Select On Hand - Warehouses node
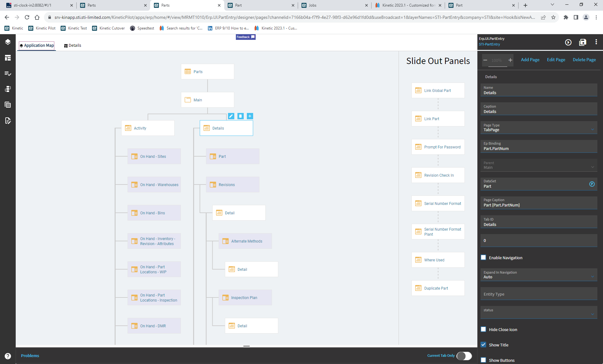 coord(154,185)
